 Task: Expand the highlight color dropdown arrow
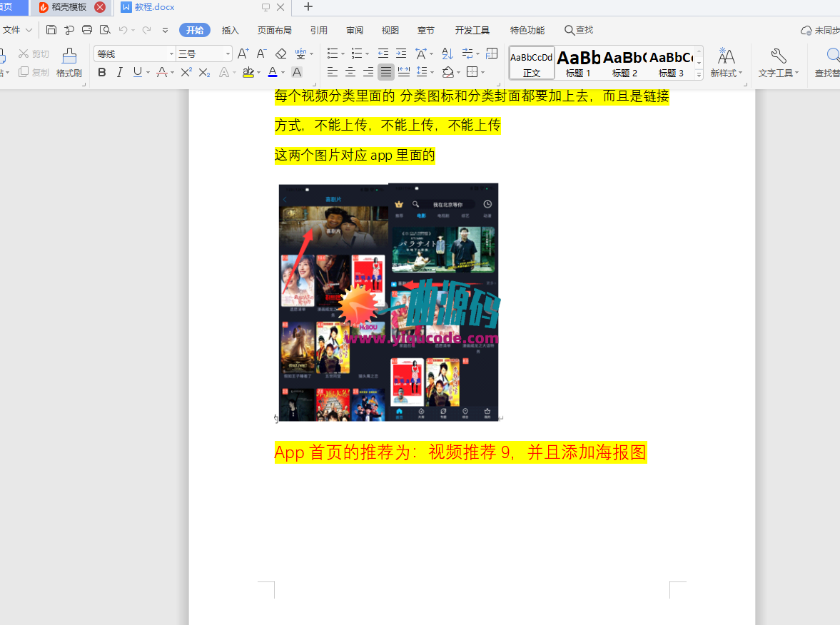click(x=259, y=72)
